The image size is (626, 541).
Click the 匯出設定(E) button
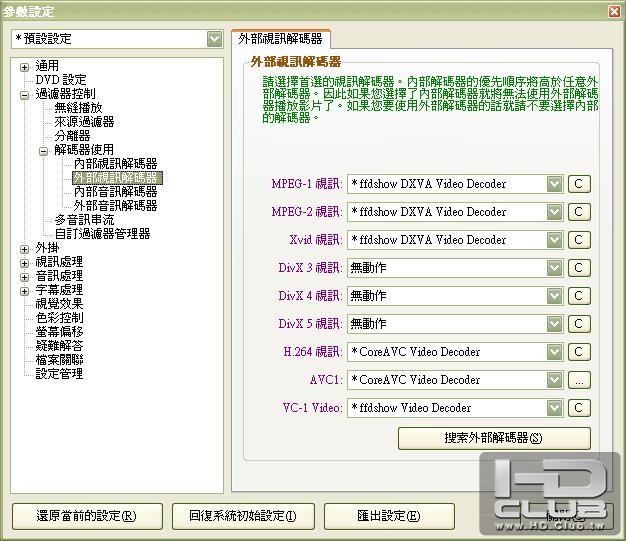point(389,516)
